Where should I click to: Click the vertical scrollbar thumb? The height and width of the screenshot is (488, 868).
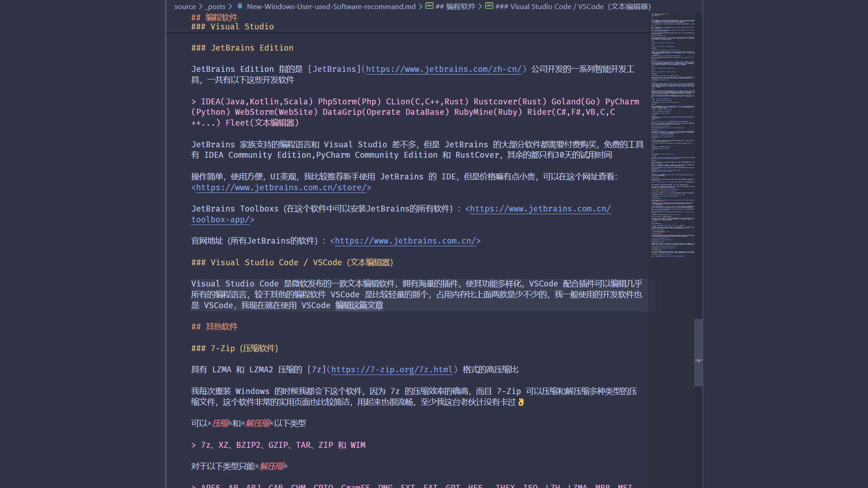tap(698, 352)
